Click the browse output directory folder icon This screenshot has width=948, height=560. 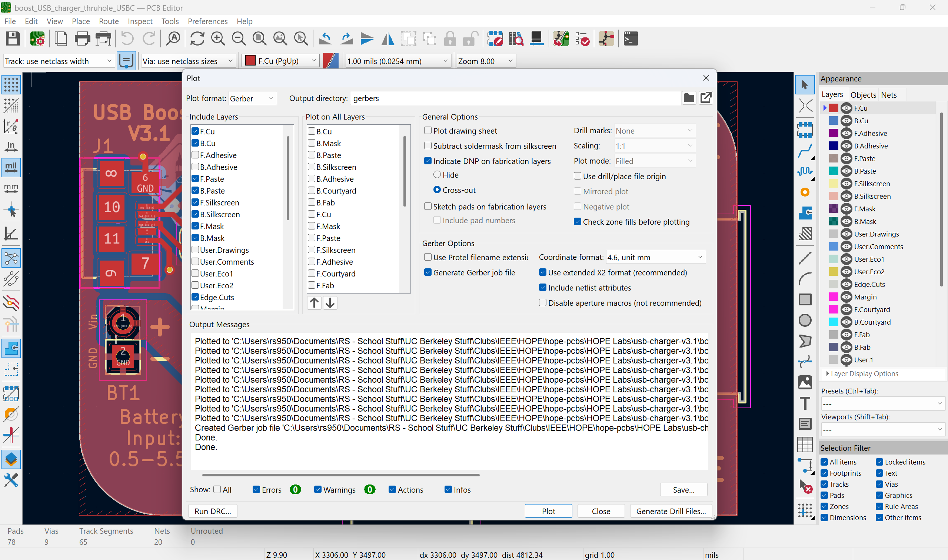click(x=689, y=98)
